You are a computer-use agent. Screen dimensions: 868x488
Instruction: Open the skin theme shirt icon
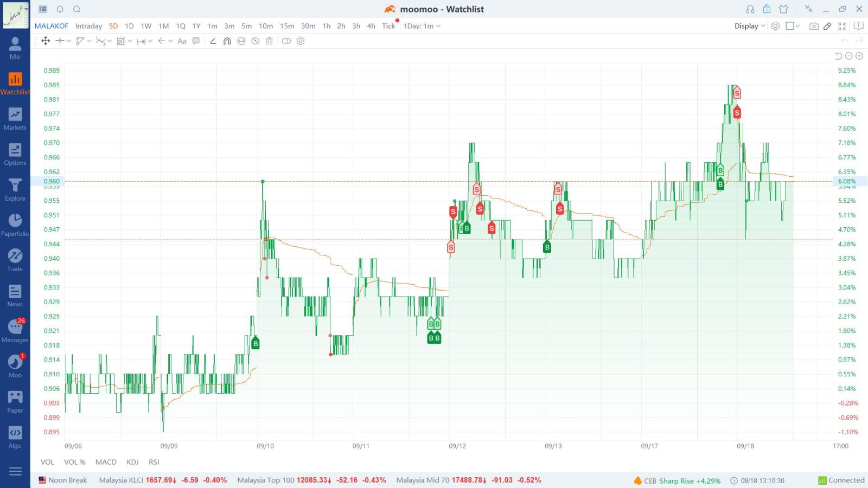tap(783, 9)
